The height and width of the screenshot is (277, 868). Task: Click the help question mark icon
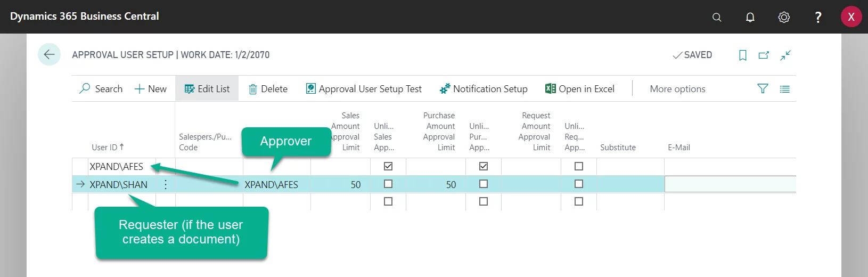pos(817,17)
